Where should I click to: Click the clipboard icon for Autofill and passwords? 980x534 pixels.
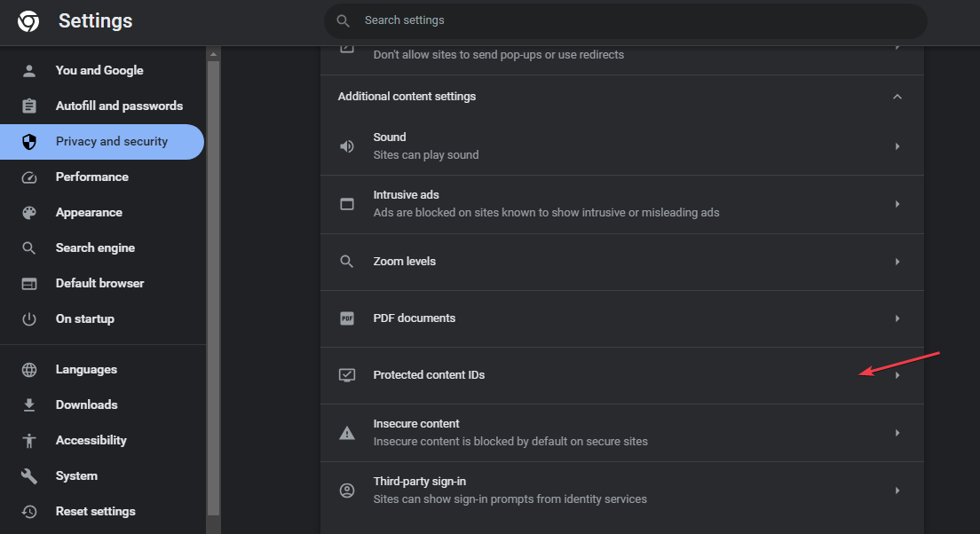[x=29, y=106]
